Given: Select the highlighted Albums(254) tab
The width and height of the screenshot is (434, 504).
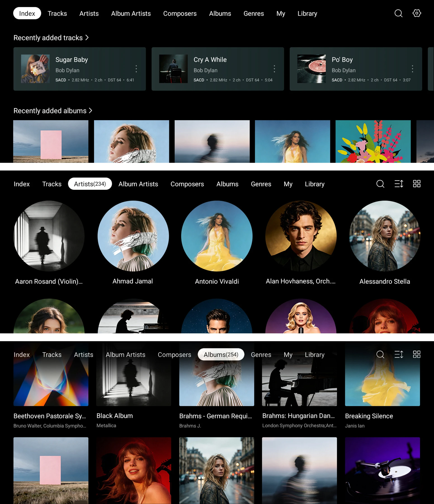Looking at the screenshot, I should [221, 354].
